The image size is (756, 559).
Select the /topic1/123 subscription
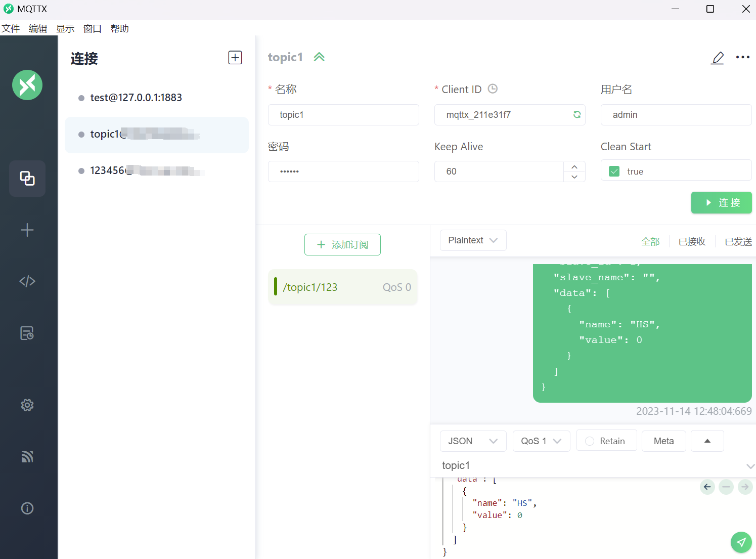343,287
